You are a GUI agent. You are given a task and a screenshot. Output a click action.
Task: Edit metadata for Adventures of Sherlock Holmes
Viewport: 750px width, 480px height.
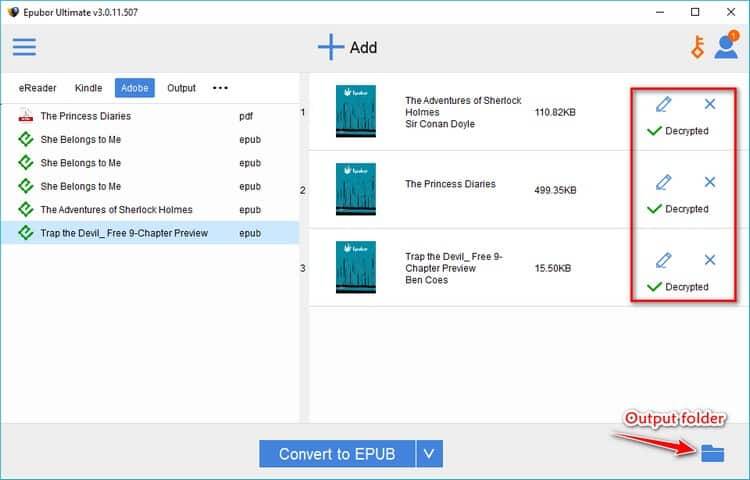(x=663, y=104)
